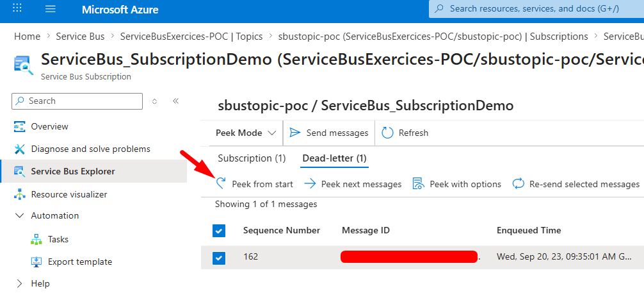Click the 'Showing 1 of 1 messages' text
644x300 pixels.
266,204
